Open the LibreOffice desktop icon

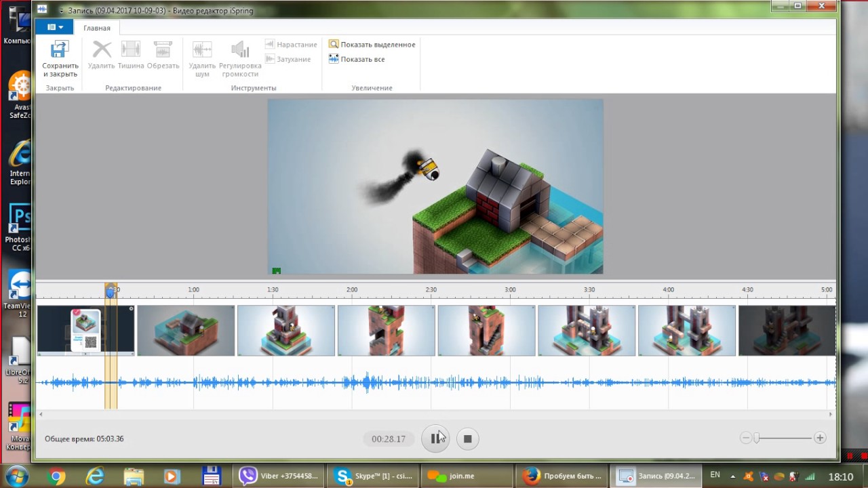point(19,359)
